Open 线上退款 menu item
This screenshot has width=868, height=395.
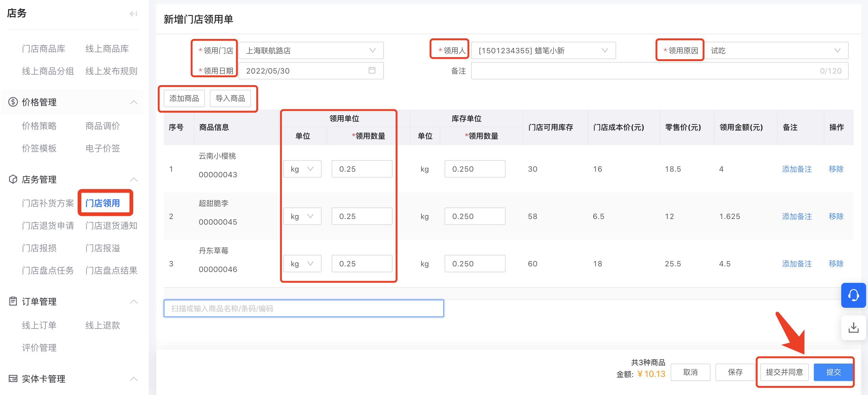[103, 325]
